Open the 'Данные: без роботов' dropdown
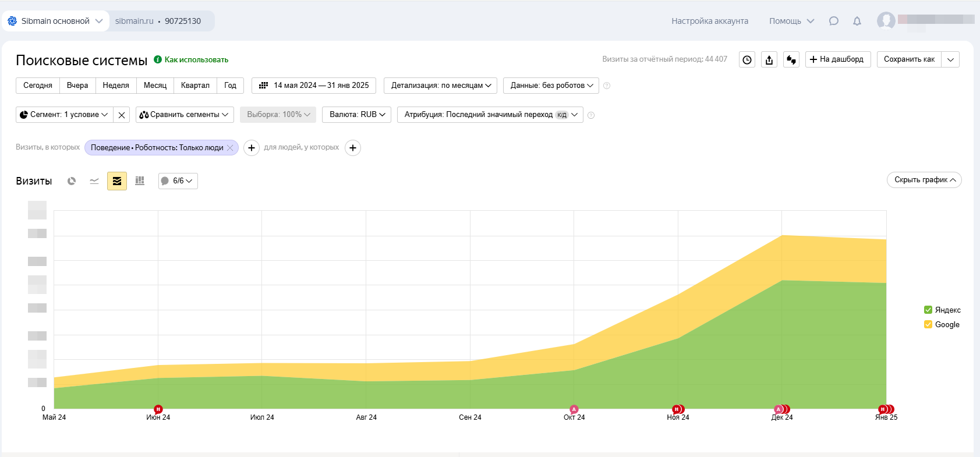Viewport: 980px width, 457px height. tap(551, 86)
